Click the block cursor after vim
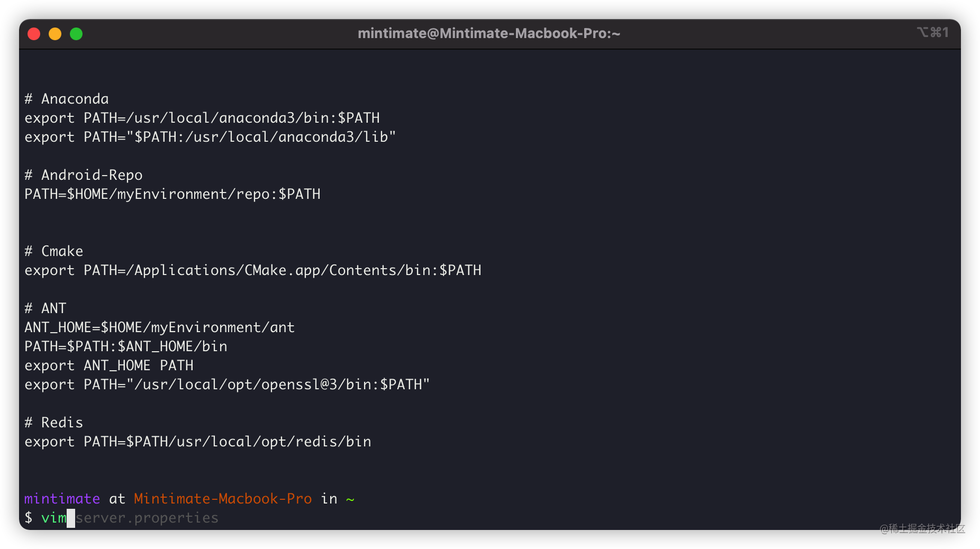The image size is (980, 549). (x=71, y=518)
